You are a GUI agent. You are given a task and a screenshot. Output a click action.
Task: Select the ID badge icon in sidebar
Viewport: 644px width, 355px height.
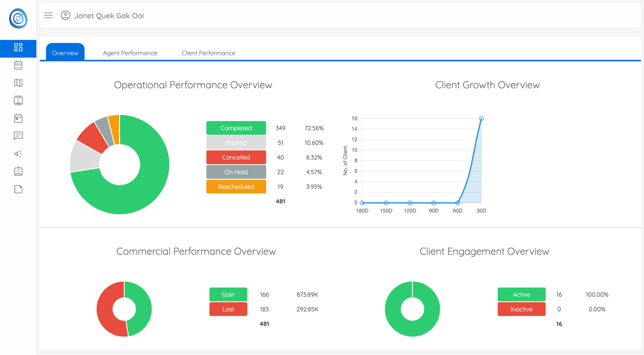(18, 171)
